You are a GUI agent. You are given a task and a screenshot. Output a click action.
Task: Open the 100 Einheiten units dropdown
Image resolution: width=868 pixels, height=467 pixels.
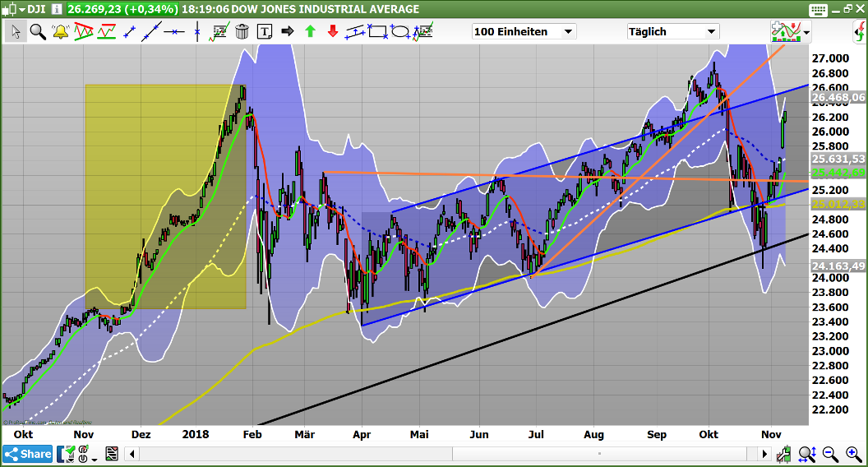click(x=524, y=31)
